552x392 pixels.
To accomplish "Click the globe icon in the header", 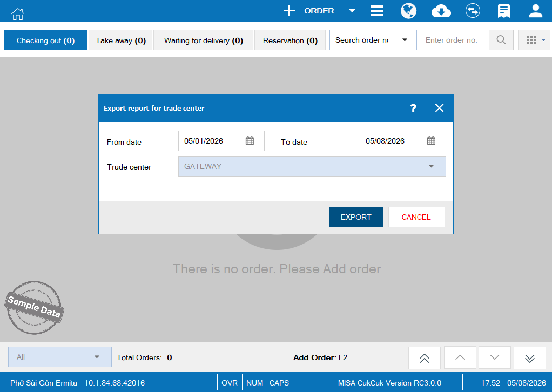I will pos(408,11).
